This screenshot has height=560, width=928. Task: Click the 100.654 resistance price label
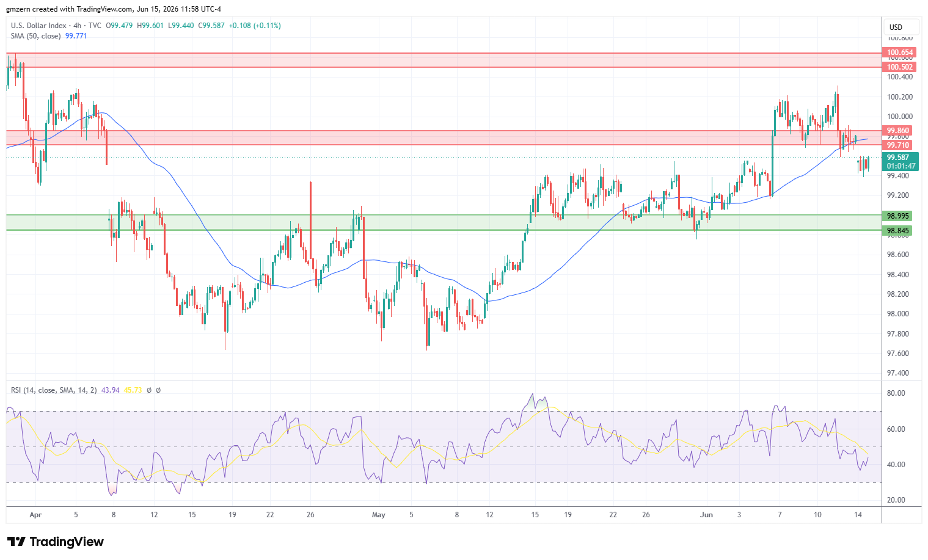click(x=900, y=53)
